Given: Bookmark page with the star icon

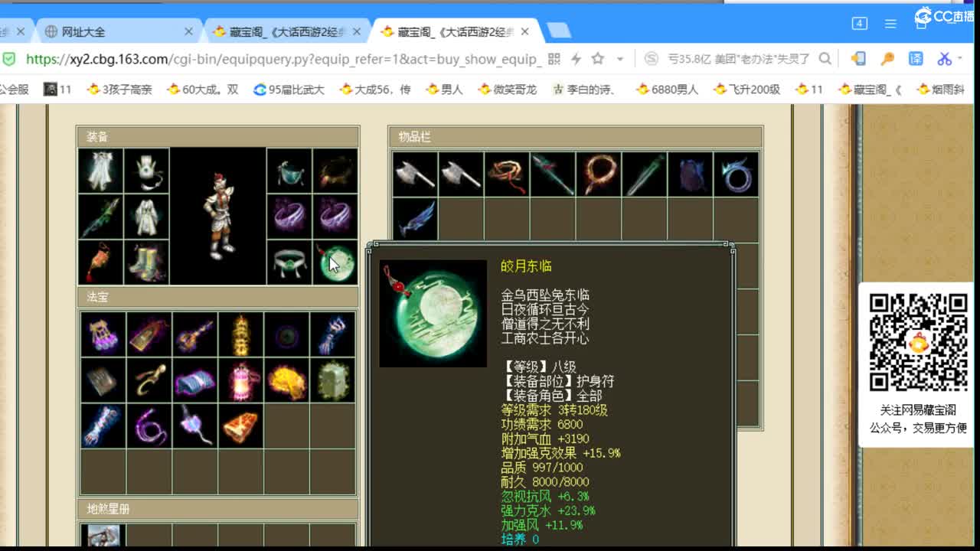Looking at the screenshot, I should coord(598,59).
